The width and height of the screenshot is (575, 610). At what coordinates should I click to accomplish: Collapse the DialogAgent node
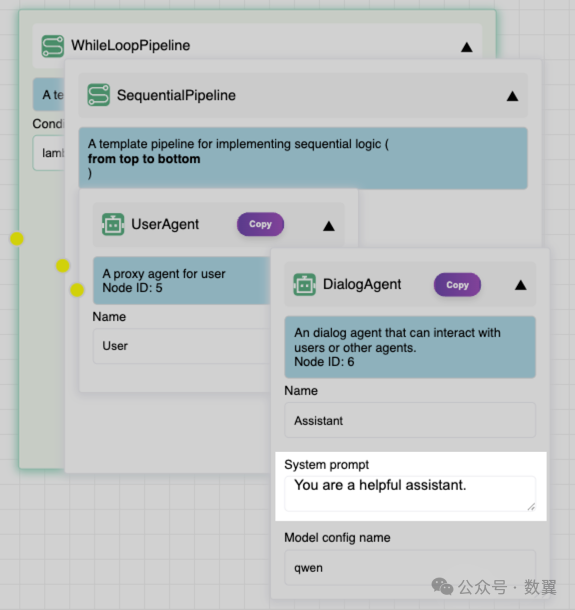click(521, 285)
